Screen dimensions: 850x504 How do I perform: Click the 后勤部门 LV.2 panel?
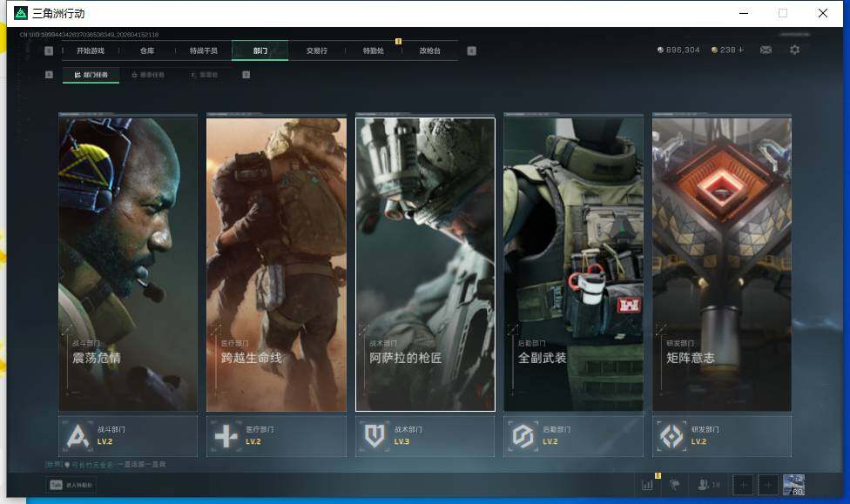point(574,436)
